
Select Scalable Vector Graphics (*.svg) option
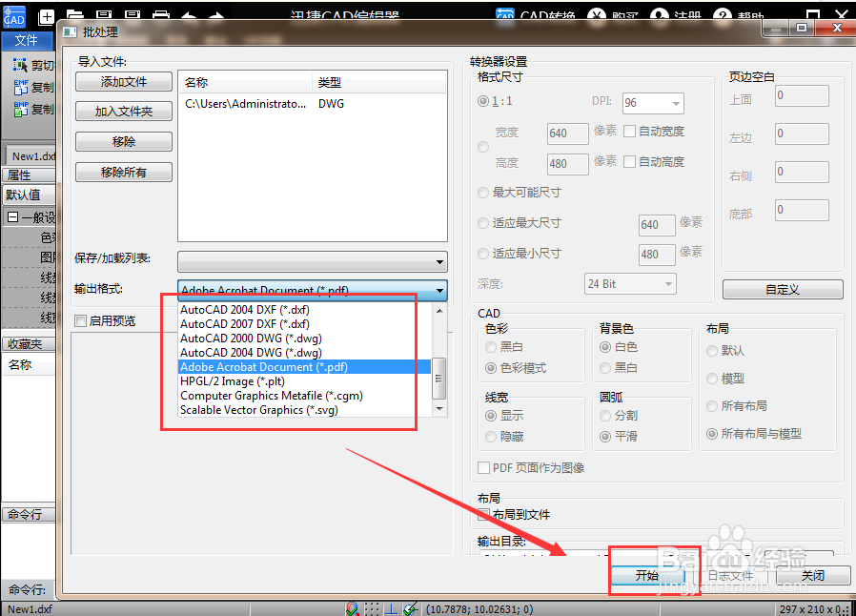tap(305, 410)
